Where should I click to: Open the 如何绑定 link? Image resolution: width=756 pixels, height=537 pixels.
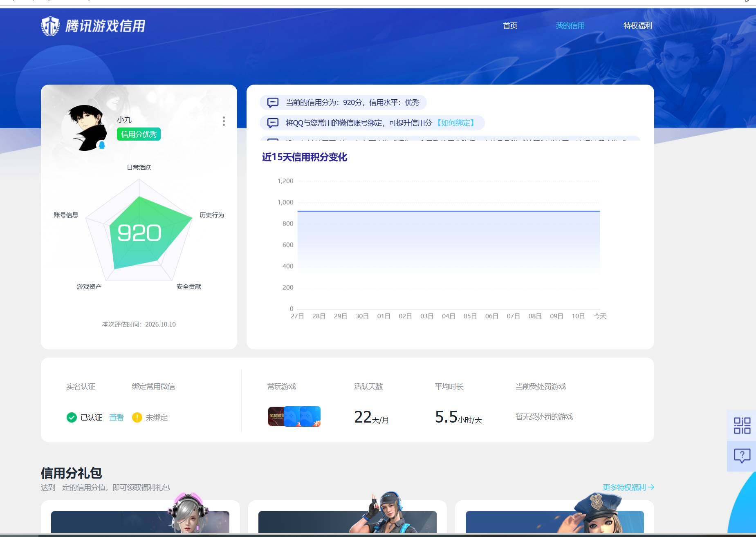coord(455,123)
